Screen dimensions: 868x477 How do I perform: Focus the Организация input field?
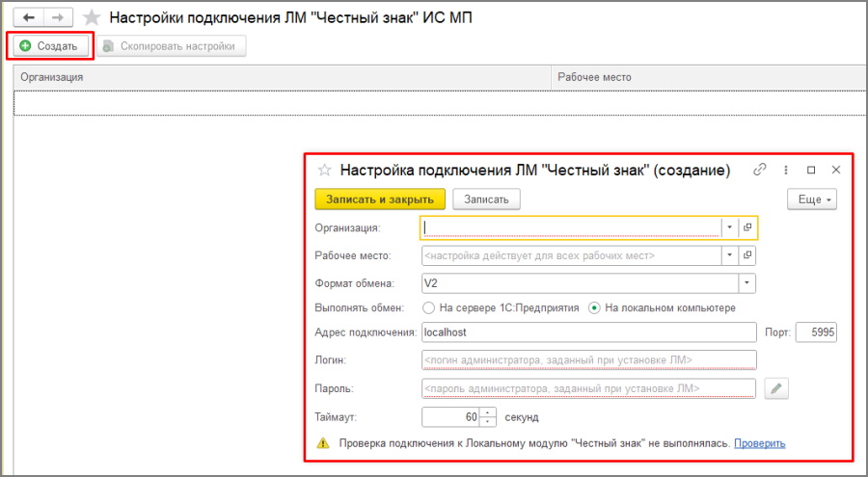(571, 227)
